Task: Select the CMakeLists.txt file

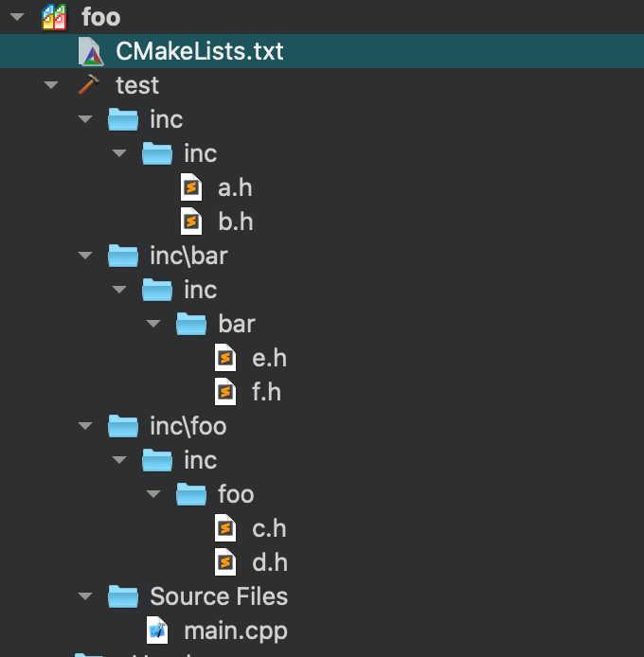Action: [199, 51]
